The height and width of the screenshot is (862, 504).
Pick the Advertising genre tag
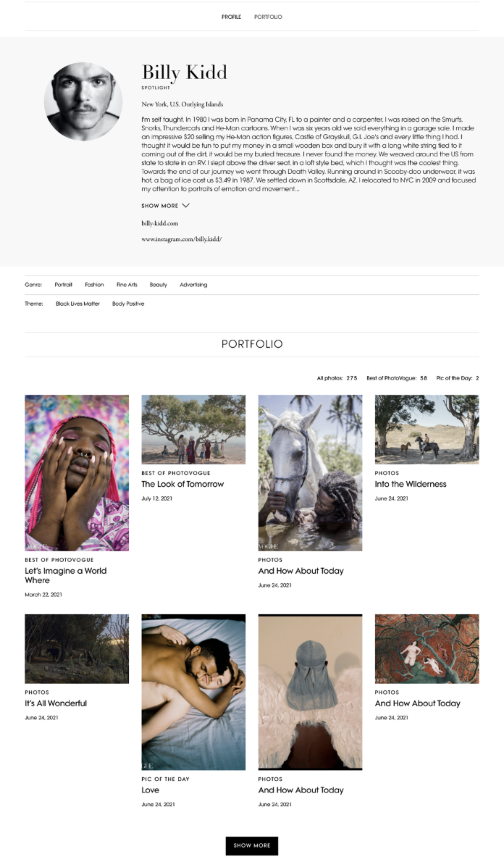193,285
